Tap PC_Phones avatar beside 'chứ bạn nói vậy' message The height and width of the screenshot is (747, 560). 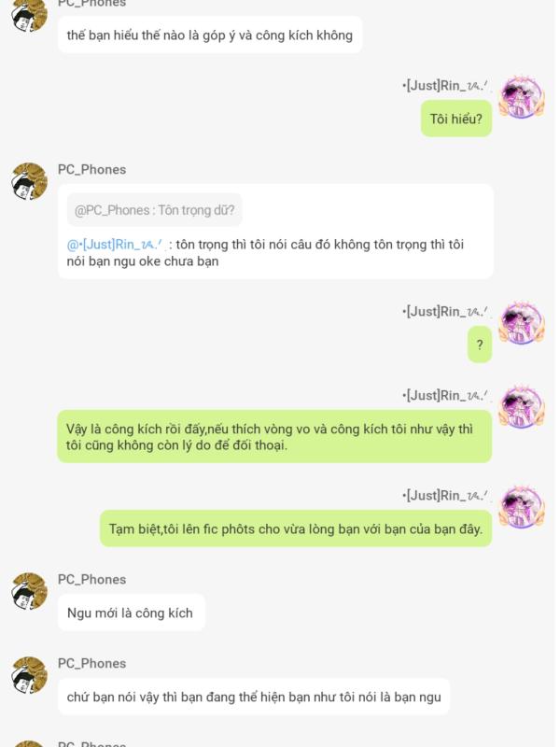pyautogui.click(x=30, y=675)
